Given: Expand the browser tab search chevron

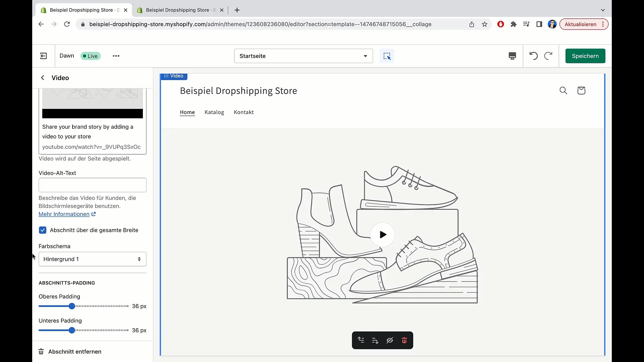Looking at the screenshot, I should click(x=603, y=10).
